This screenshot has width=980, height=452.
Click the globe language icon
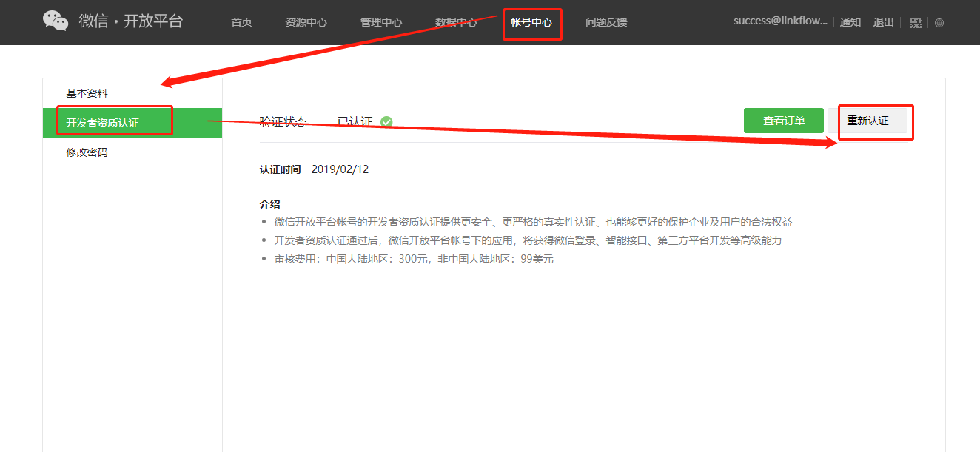click(x=939, y=22)
